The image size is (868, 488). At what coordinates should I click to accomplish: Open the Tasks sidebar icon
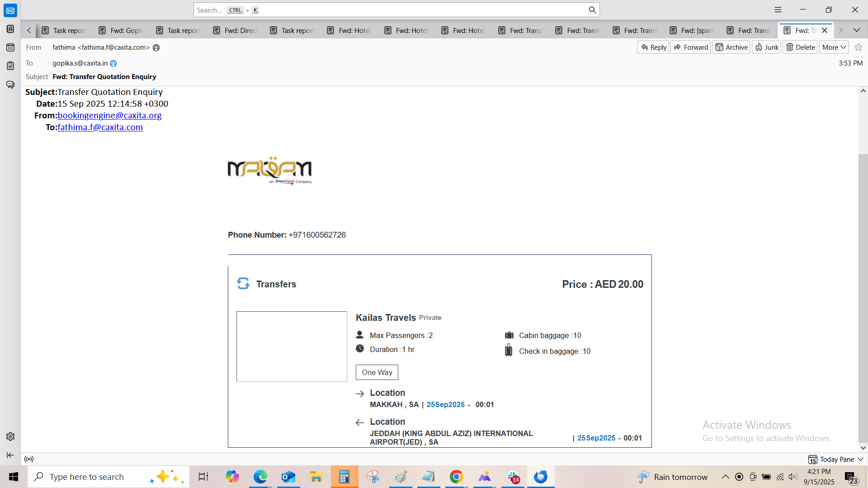(x=10, y=66)
